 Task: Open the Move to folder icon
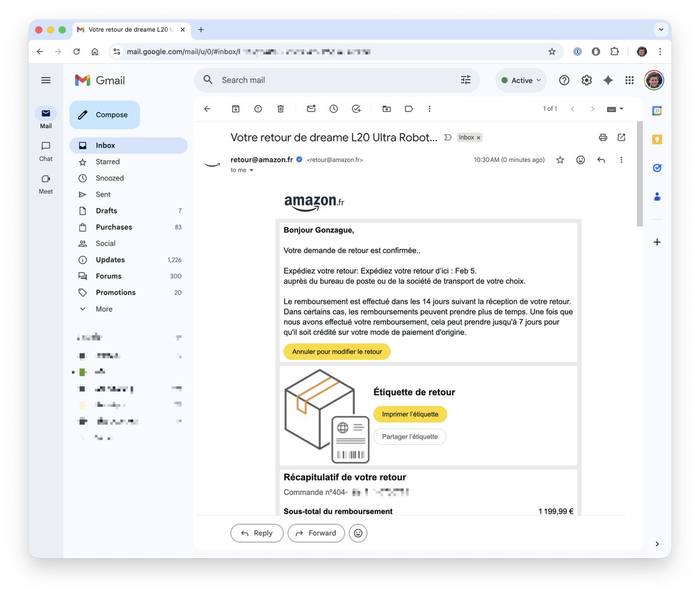tap(386, 109)
